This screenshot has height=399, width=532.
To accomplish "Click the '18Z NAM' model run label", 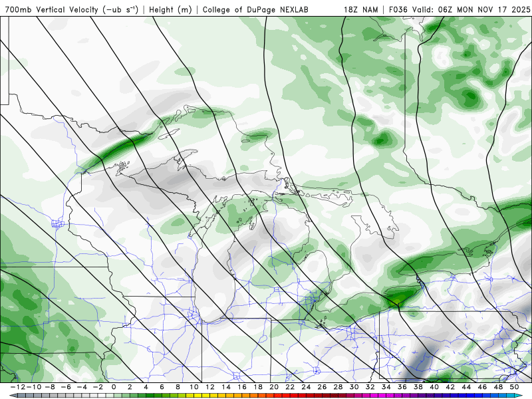I will pyautogui.click(x=360, y=9).
